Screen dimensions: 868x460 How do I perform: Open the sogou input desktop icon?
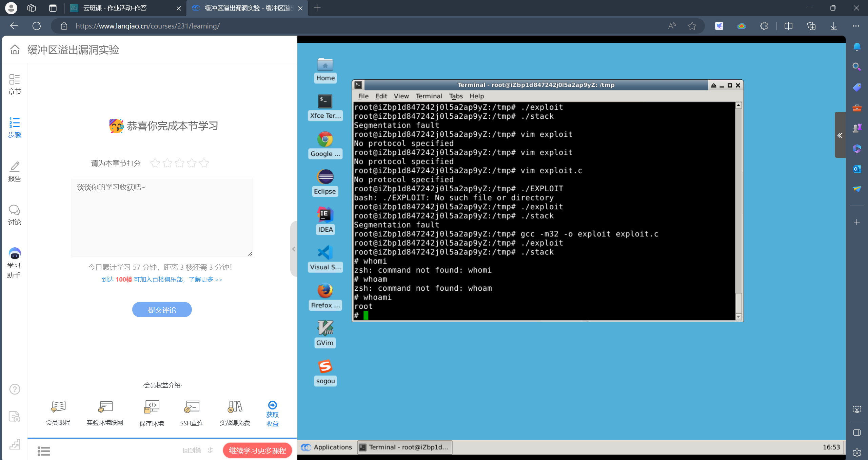[325, 366]
